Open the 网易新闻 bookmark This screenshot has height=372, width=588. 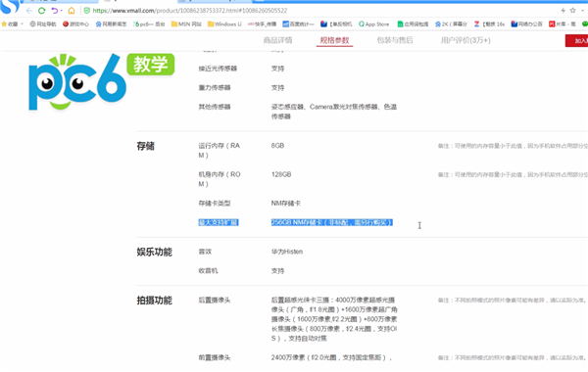[111, 23]
